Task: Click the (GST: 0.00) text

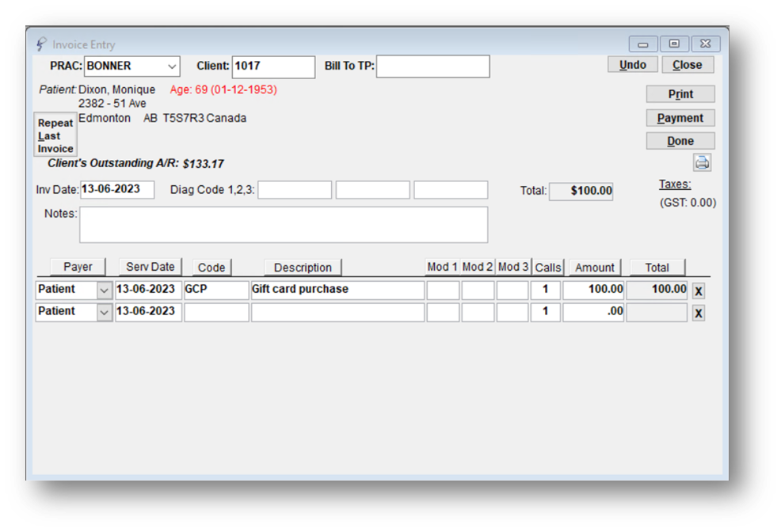Action: coord(688,203)
